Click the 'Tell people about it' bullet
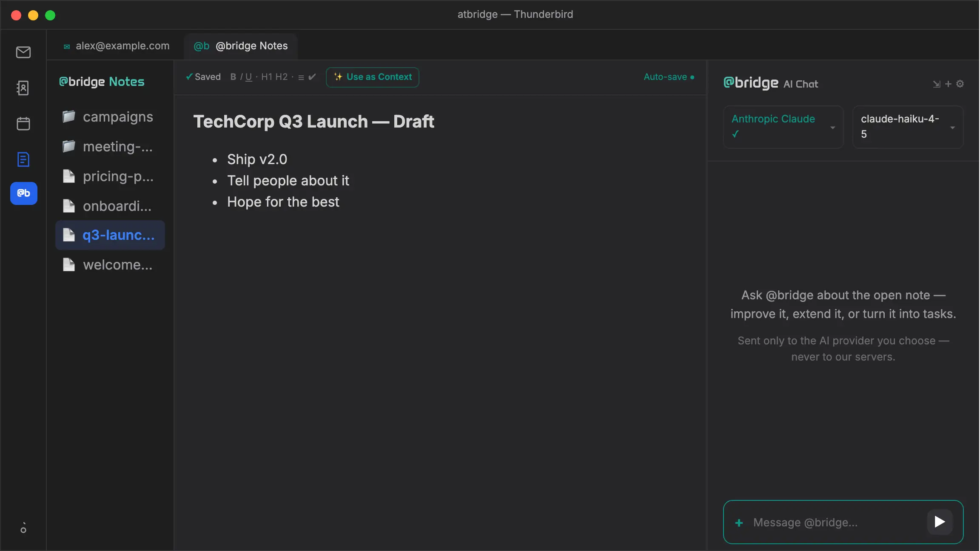 [288, 180]
